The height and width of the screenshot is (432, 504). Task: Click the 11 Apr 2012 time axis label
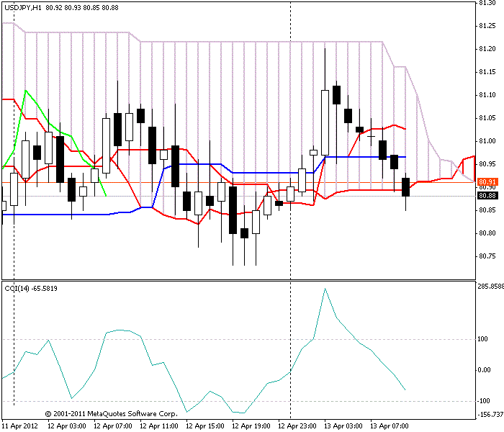click(x=19, y=426)
